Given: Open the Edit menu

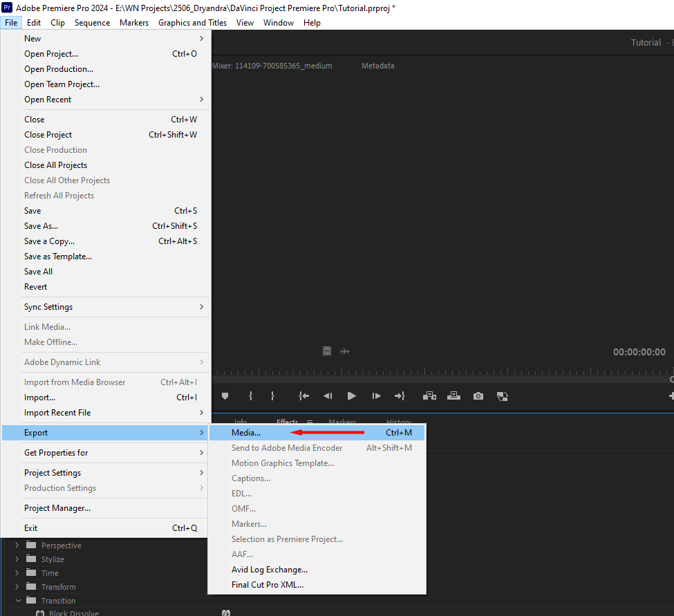Looking at the screenshot, I should (x=34, y=23).
